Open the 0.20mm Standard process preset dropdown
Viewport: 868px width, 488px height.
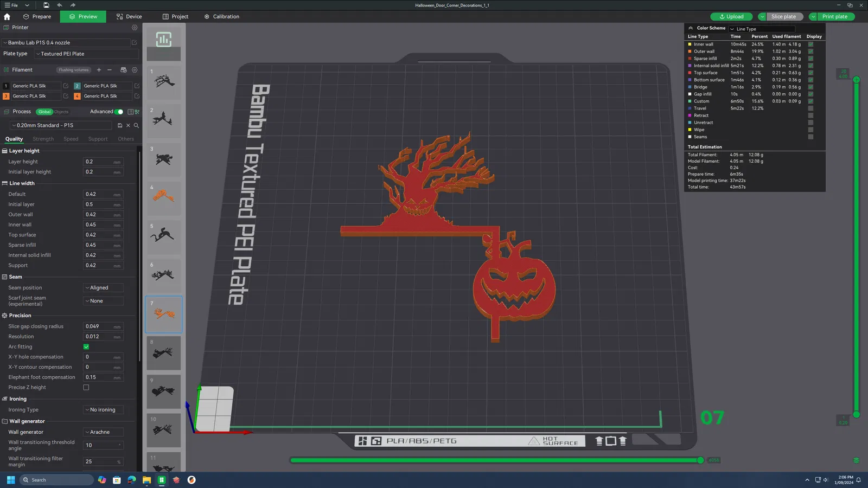click(x=61, y=125)
